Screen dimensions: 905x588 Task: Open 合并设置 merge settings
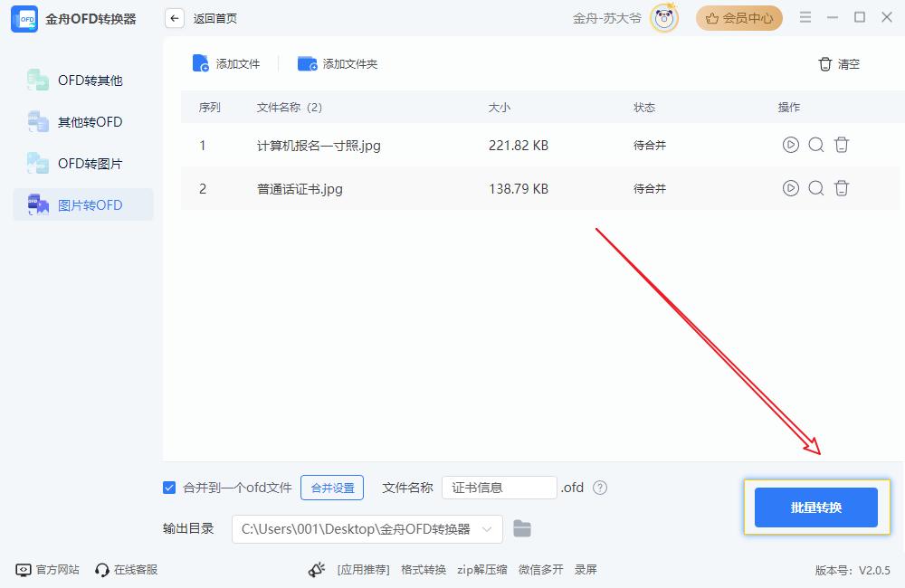click(x=332, y=488)
